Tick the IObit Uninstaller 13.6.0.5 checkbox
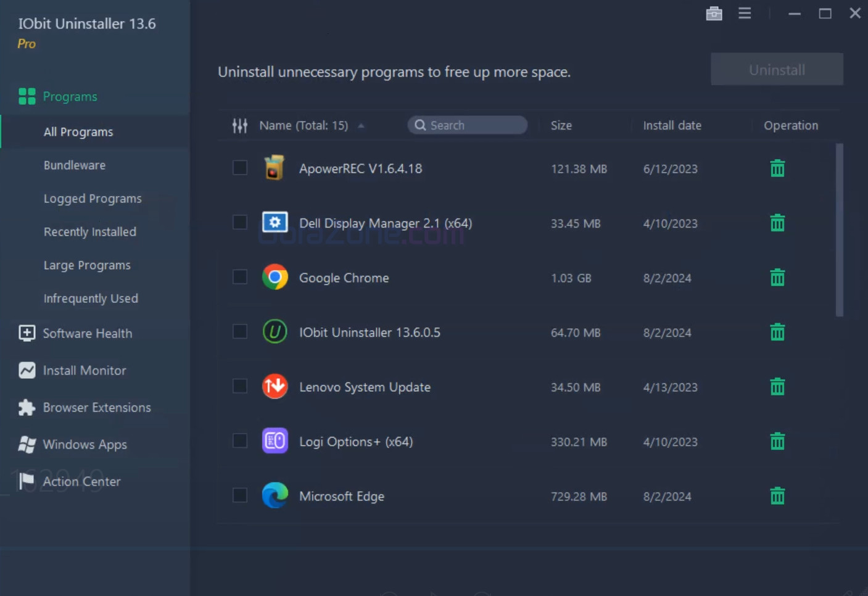This screenshot has height=596, width=868. (x=240, y=332)
